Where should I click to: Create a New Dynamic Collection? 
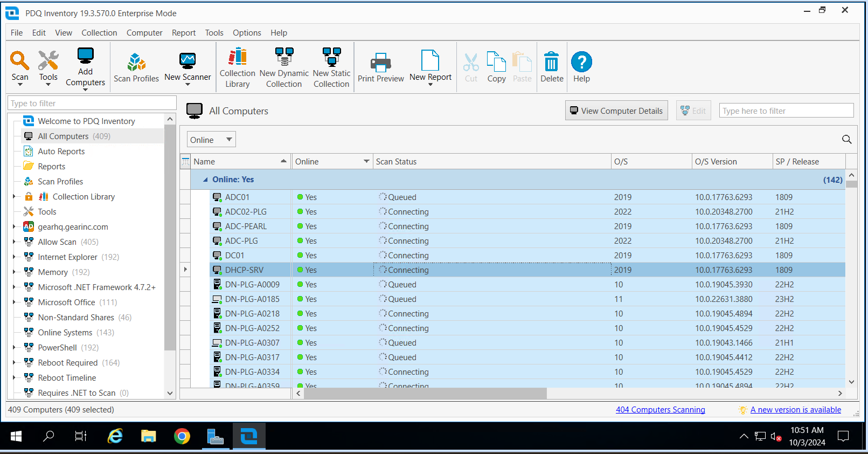click(284, 57)
